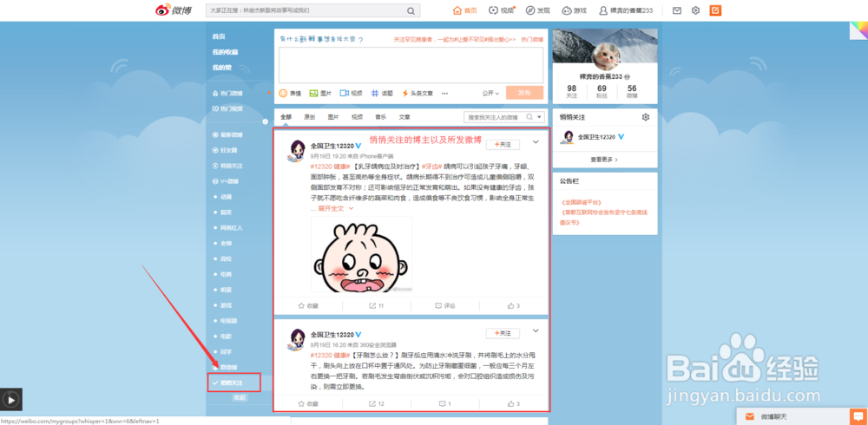Insert emoji with 表情 icon
The width and height of the screenshot is (868, 425).
[290, 94]
